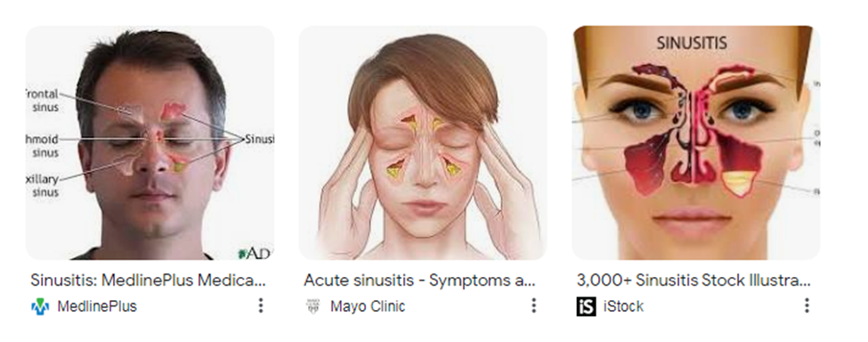Image resolution: width=868 pixels, height=342 pixels.
Task: Open the MedlinePlus sinusitis man photo
Action: pos(150,142)
